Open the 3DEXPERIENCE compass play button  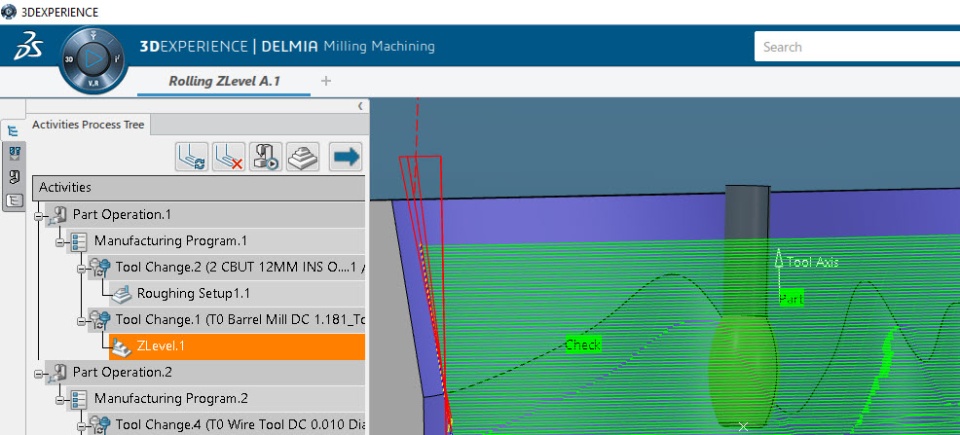click(x=94, y=59)
